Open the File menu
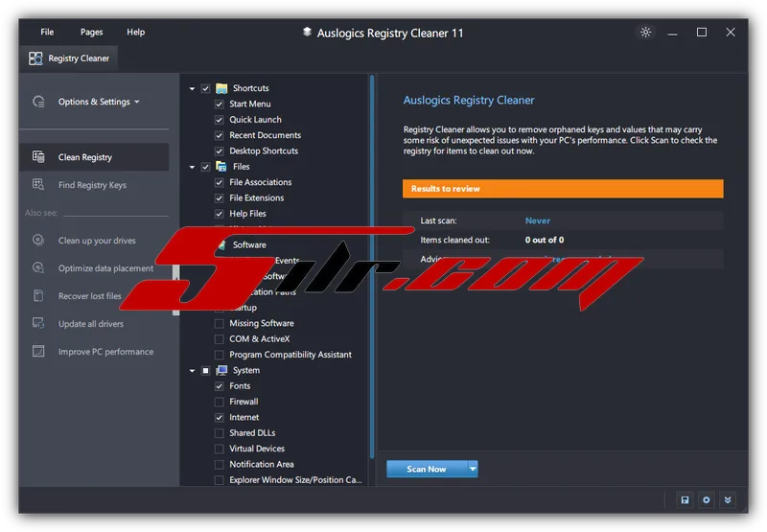This screenshot has height=532, width=767. [x=47, y=33]
